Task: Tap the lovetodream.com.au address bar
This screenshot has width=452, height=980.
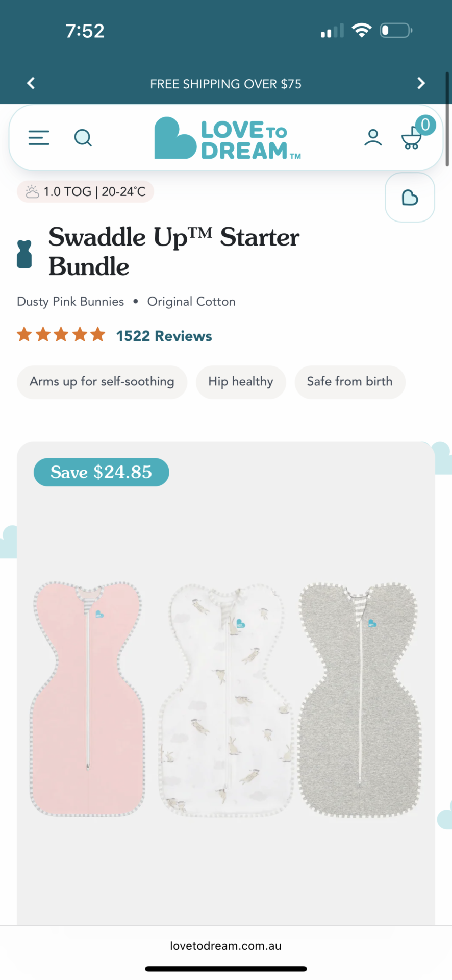Action: (226, 946)
